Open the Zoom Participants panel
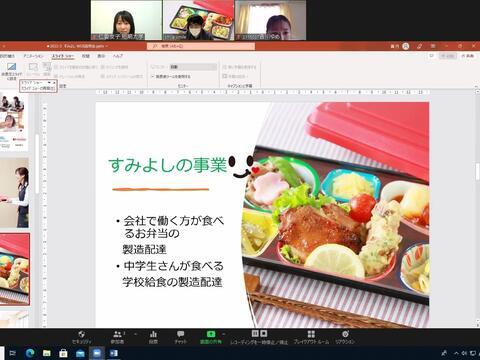This screenshot has width=480, height=360. pyautogui.click(x=117, y=337)
